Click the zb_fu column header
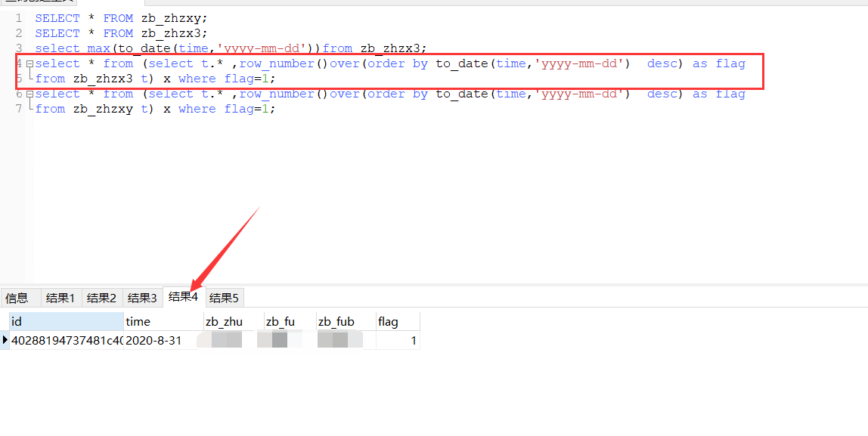 coord(290,321)
